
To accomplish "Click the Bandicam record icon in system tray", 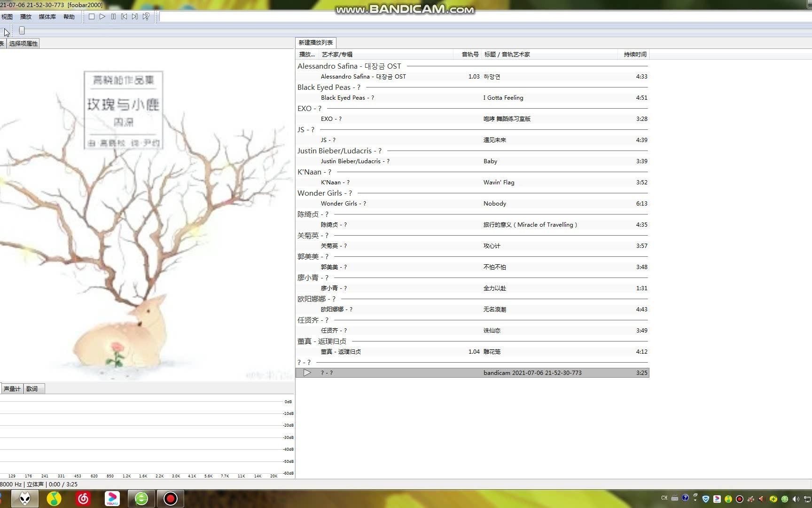I will coord(740,499).
